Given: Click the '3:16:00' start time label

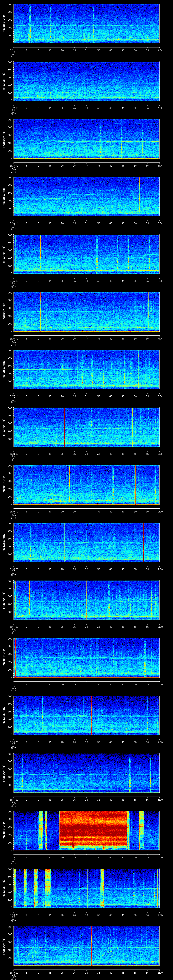Looking at the screenshot, I should pyautogui.click(x=14, y=915).
